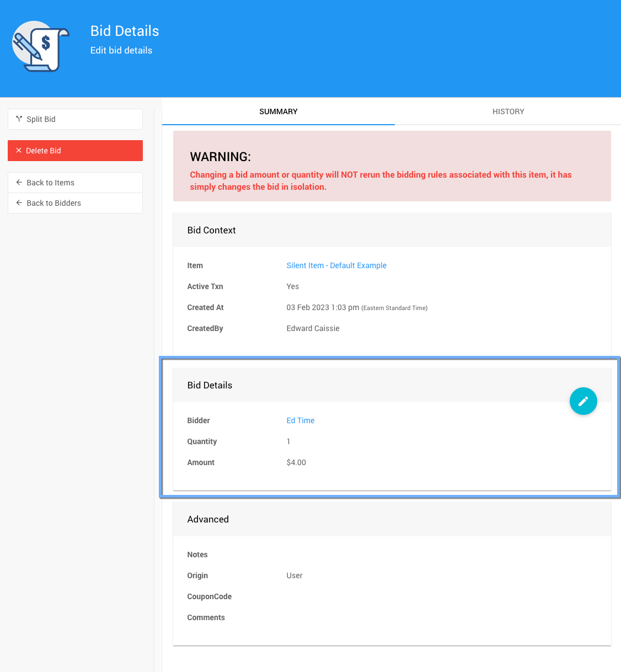Return via the Back to Bidders label

[53, 203]
